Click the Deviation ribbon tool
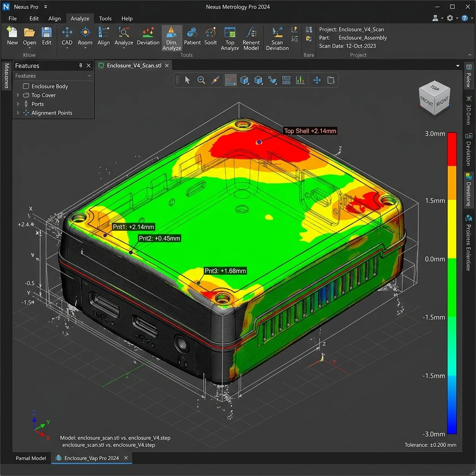This screenshot has width=476, height=476. [x=148, y=36]
